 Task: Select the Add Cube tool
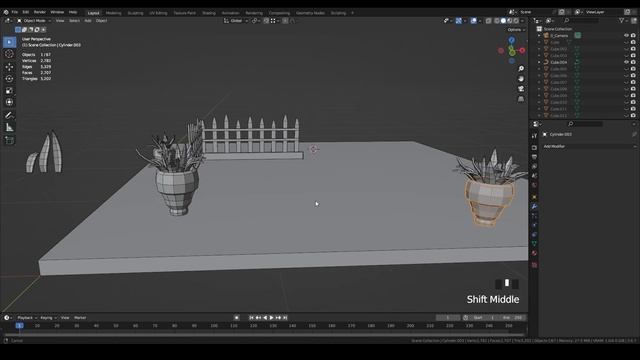click(9, 141)
